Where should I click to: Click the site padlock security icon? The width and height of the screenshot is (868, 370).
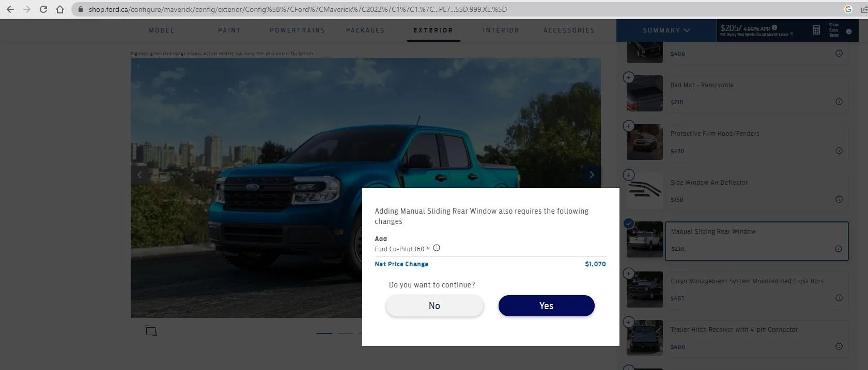(80, 9)
